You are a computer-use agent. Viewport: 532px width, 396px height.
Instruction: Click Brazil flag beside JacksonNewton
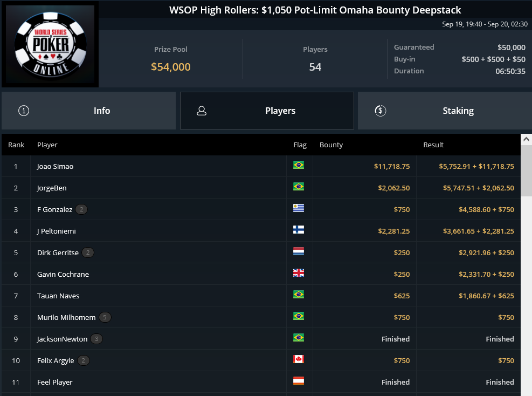pyautogui.click(x=299, y=338)
